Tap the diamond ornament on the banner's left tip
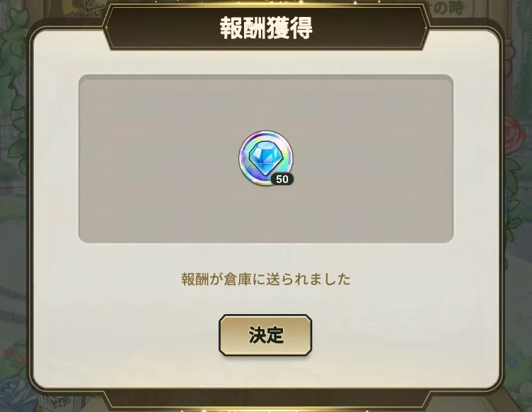This screenshot has height=412, width=532. coord(107,28)
